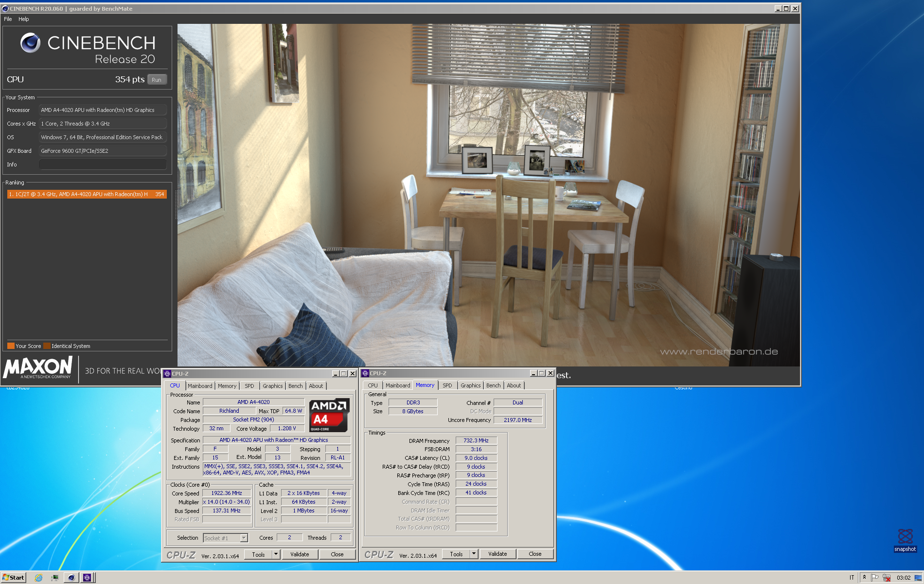Open the Start menu

[x=13, y=578]
